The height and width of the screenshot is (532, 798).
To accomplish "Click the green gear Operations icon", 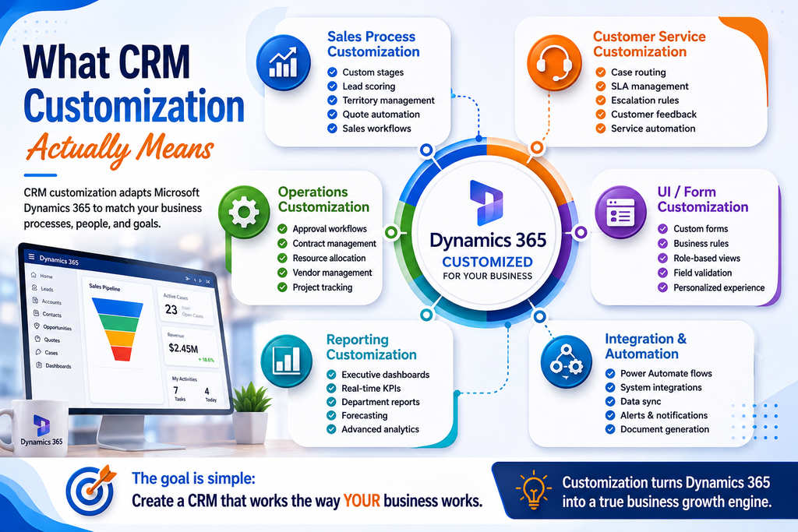I will click(x=244, y=212).
